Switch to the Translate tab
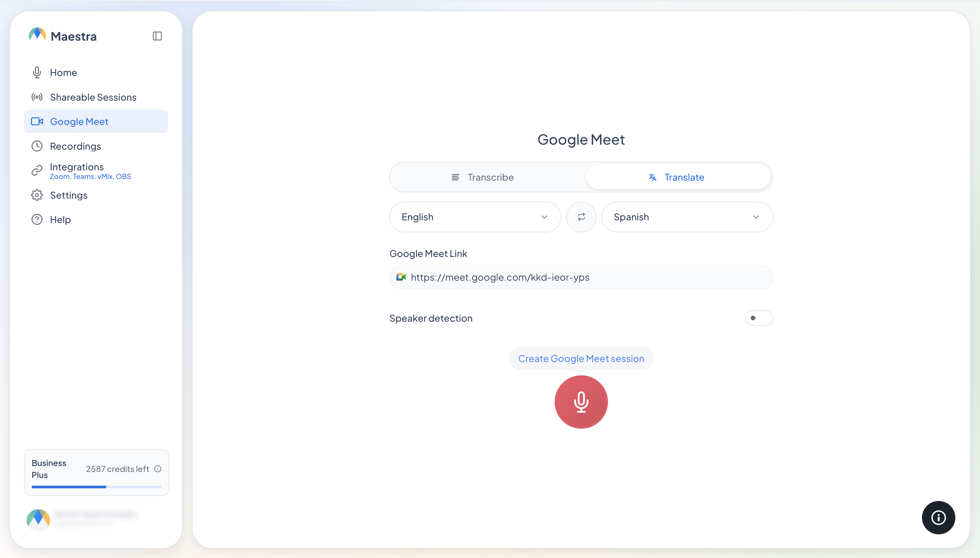 (678, 177)
